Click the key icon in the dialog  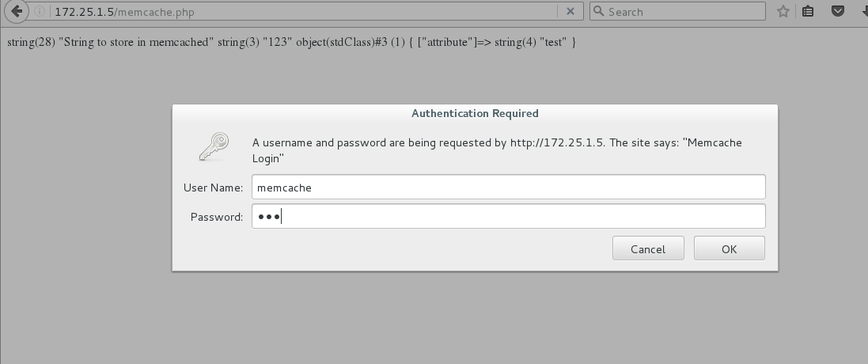[x=214, y=147]
